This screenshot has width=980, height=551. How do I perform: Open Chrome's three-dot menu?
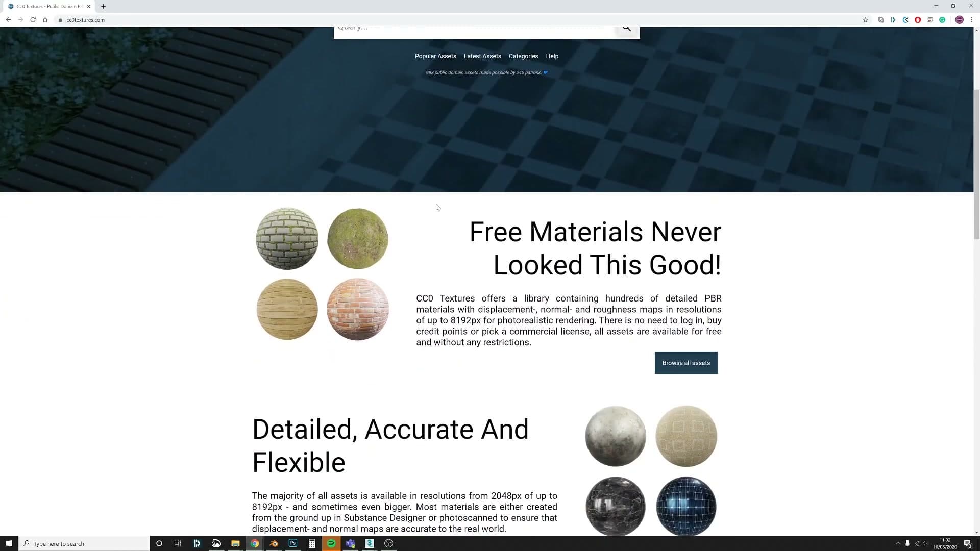[x=971, y=20]
